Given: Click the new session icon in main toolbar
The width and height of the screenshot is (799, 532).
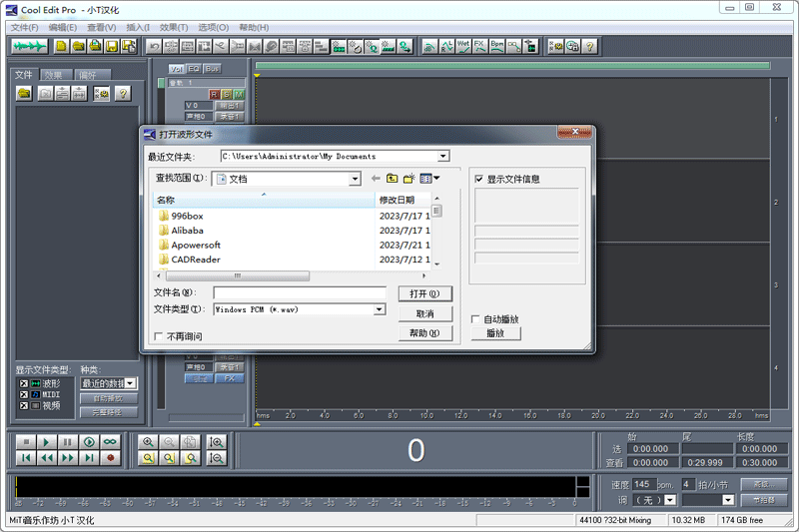Looking at the screenshot, I should (61, 47).
